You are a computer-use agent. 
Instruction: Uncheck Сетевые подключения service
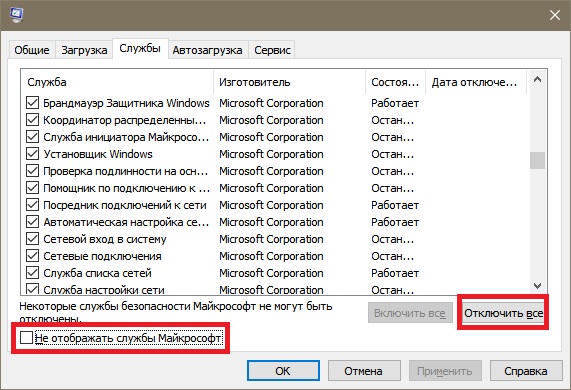pos(32,256)
